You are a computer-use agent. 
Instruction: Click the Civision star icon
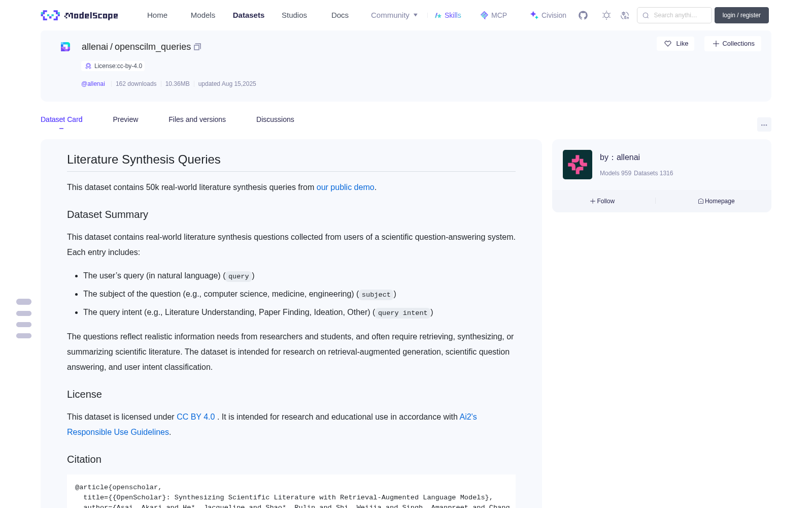pos(534,15)
